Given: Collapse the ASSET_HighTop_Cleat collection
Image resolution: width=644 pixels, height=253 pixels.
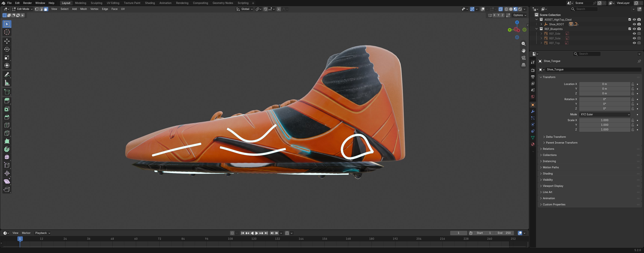Looking at the screenshot, I should (x=537, y=19).
